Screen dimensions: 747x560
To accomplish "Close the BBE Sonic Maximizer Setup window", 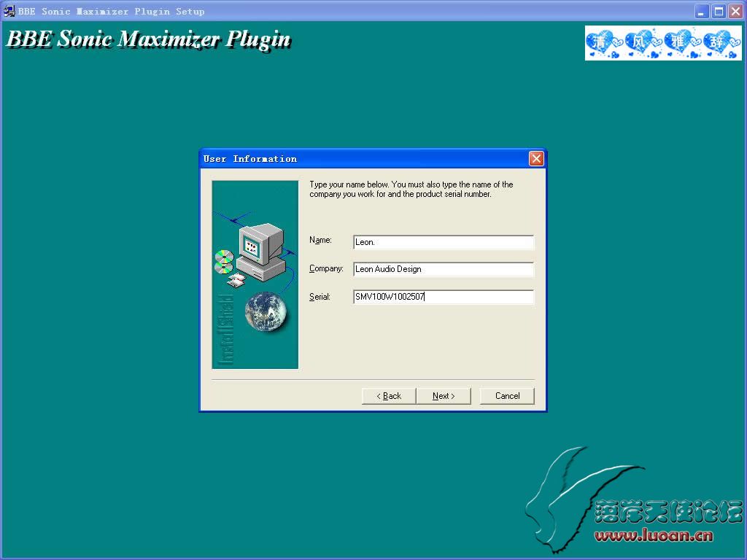I will point(735,11).
